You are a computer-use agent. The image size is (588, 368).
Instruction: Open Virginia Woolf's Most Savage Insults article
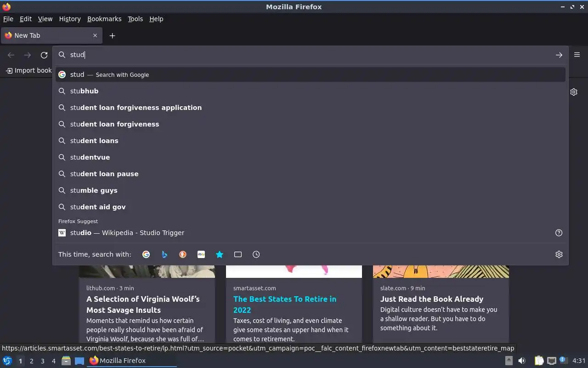(143, 305)
